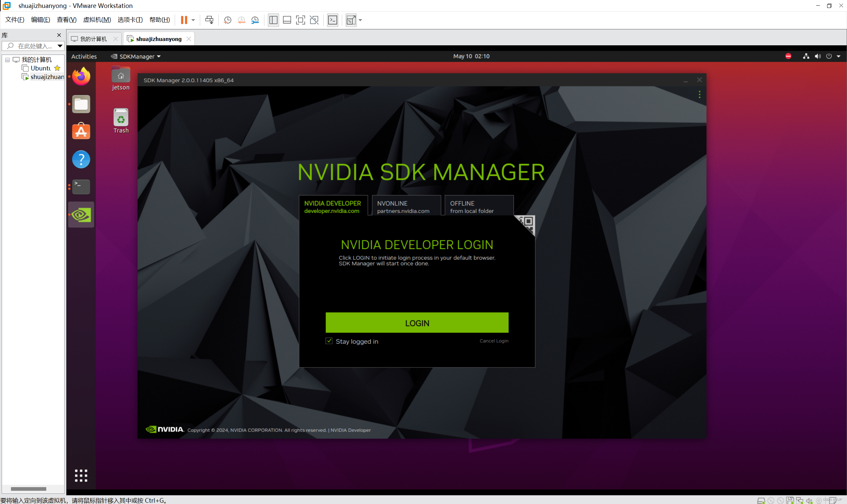Image resolution: width=847 pixels, height=504 pixels.
Task: Enter VMware full screen mode icon
Action: pos(300,20)
